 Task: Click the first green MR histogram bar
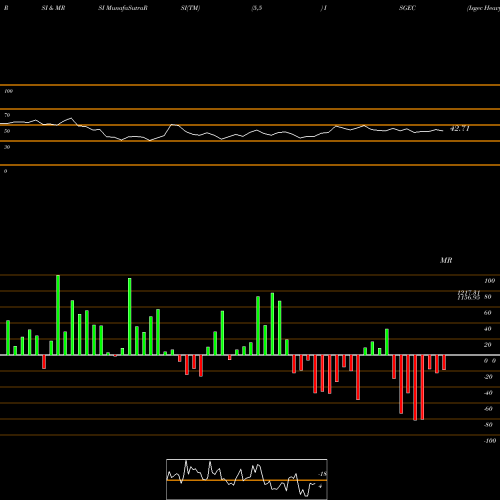8,338
